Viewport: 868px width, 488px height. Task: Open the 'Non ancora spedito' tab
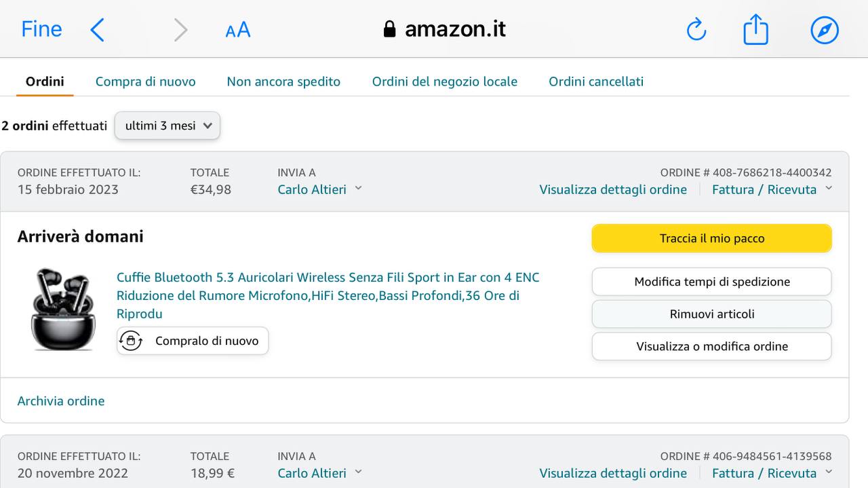tap(283, 81)
